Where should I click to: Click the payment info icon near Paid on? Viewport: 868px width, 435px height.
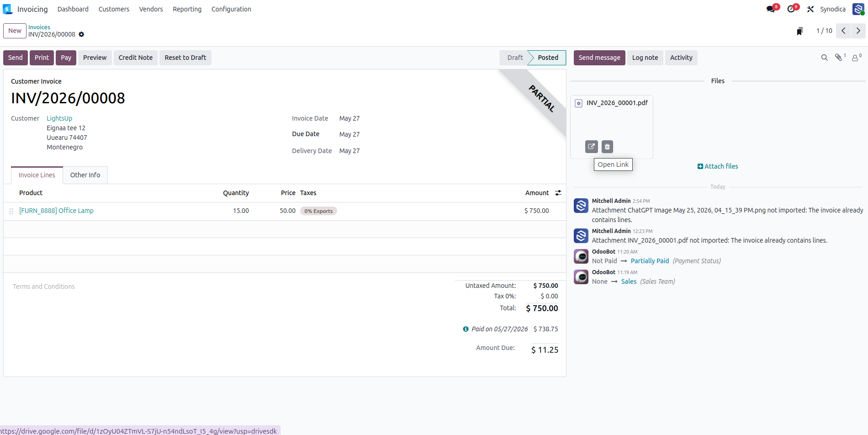coord(466,329)
